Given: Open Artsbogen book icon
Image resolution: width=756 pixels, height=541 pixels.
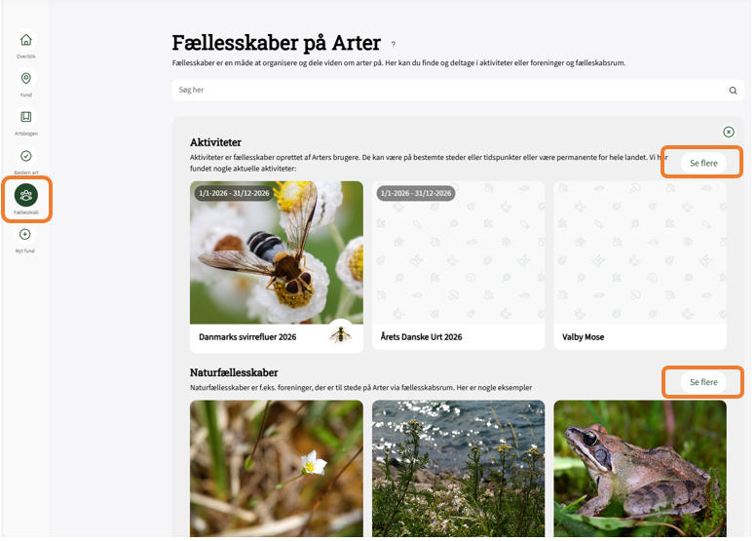Looking at the screenshot, I should 26,117.
